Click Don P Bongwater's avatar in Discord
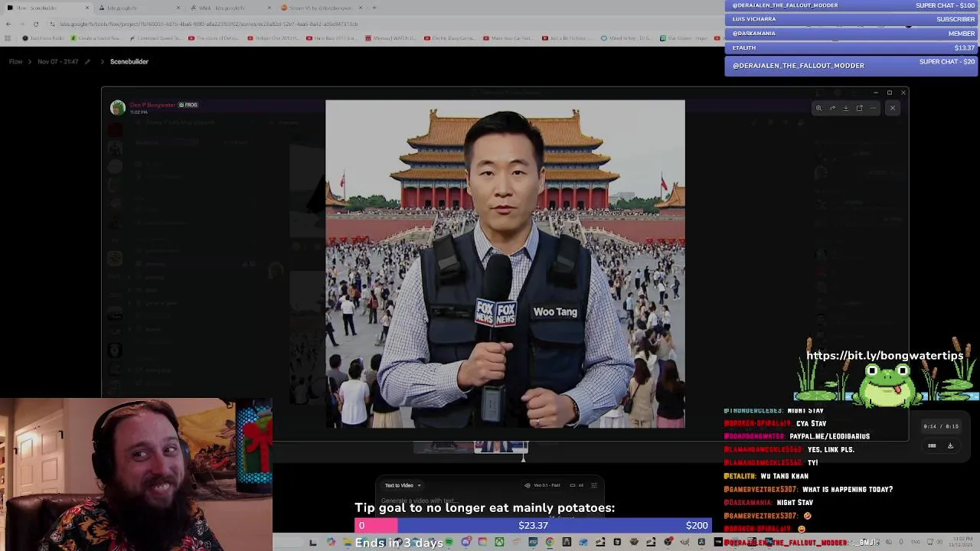The image size is (980, 551). click(117, 108)
